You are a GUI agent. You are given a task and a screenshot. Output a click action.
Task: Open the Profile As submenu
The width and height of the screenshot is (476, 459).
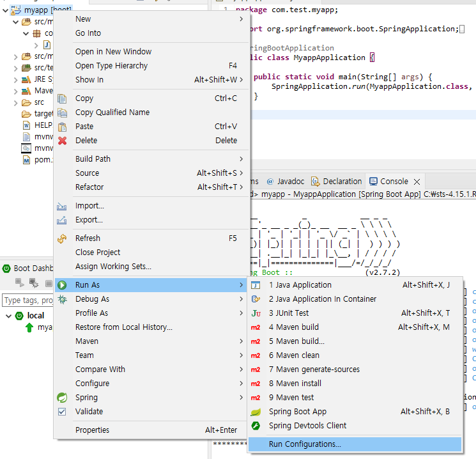(x=152, y=313)
